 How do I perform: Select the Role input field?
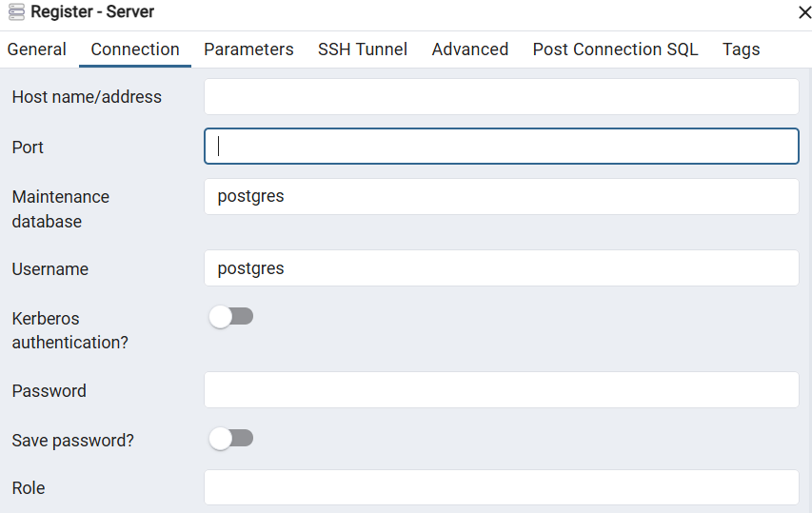[501, 487]
